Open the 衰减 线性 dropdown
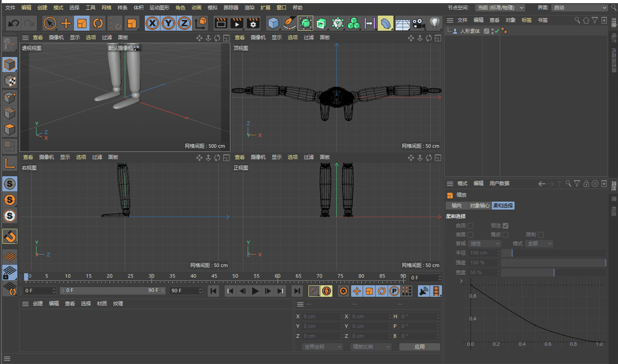Image resolution: width=618 pixels, height=364 pixels. click(x=484, y=243)
